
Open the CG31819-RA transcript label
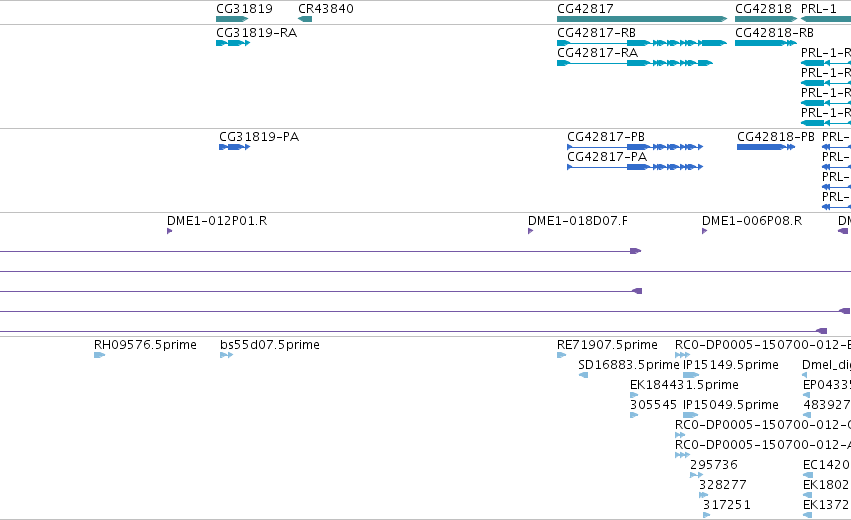click(x=256, y=33)
